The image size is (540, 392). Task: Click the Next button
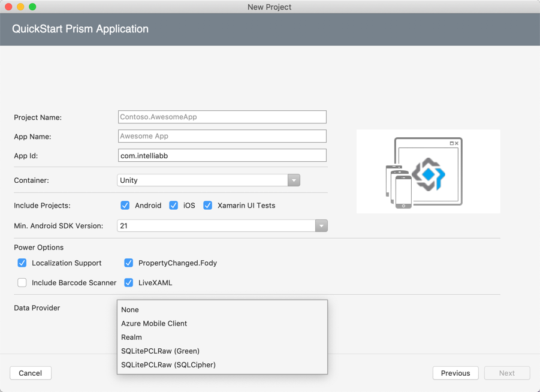coord(507,373)
